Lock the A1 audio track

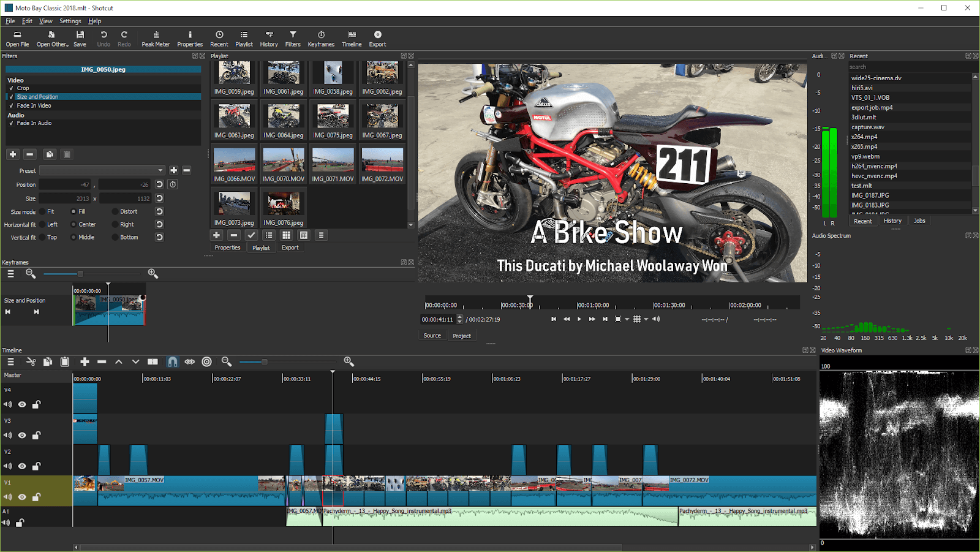pyautogui.click(x=20, y=522)
